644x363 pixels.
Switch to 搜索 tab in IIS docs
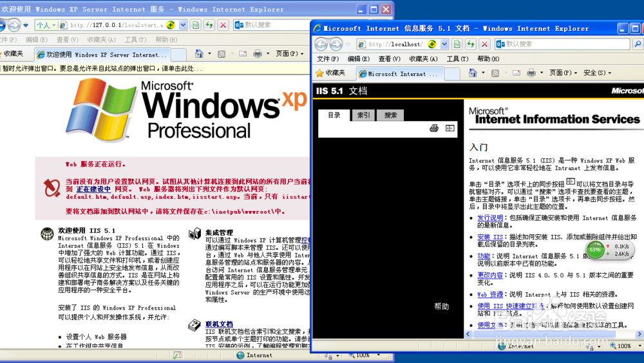click(390, 115)
